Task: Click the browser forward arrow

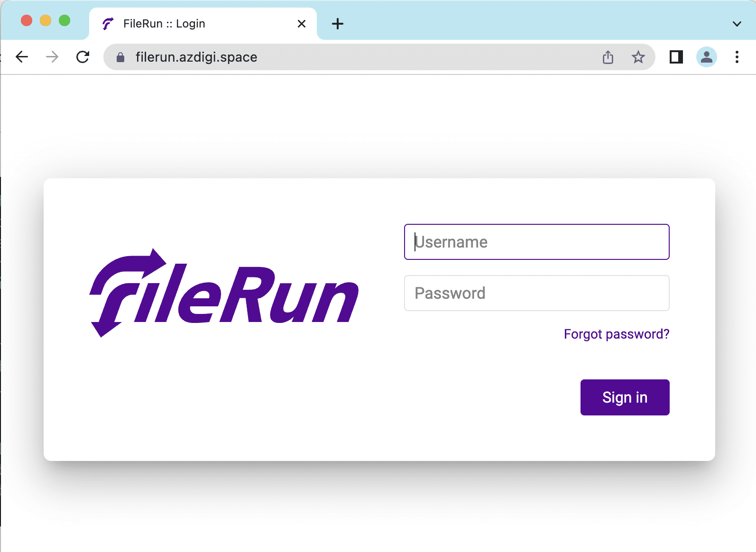Action: point(52,57)
